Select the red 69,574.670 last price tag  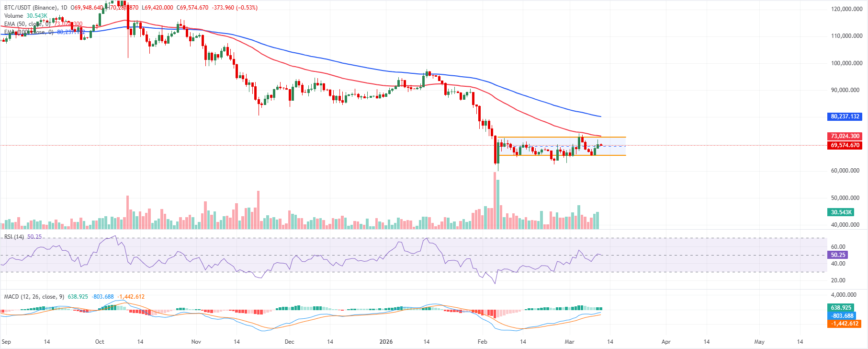(x=845, y=145)
